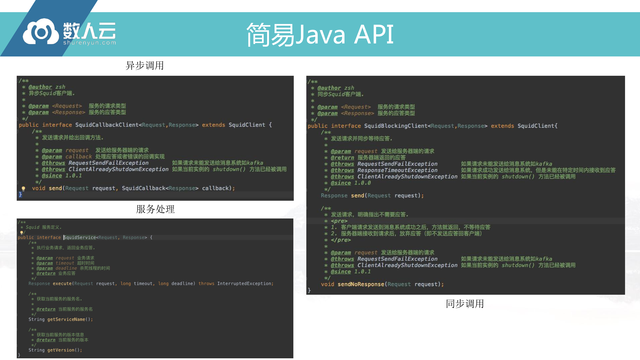Click the shurenyun.com text under the logo
The height and width of the screenshot is (360, 640).
tap(89, 42)
